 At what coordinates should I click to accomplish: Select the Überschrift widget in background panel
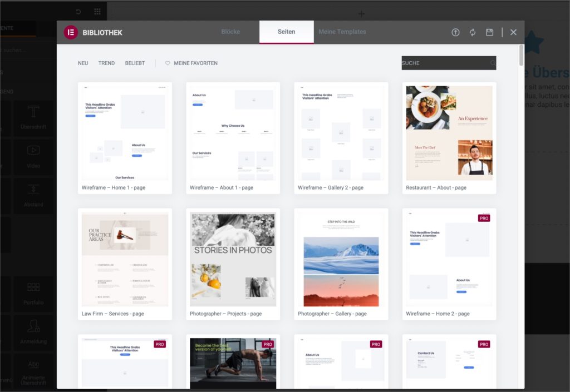pyautogui.click(x=33, y=118)
